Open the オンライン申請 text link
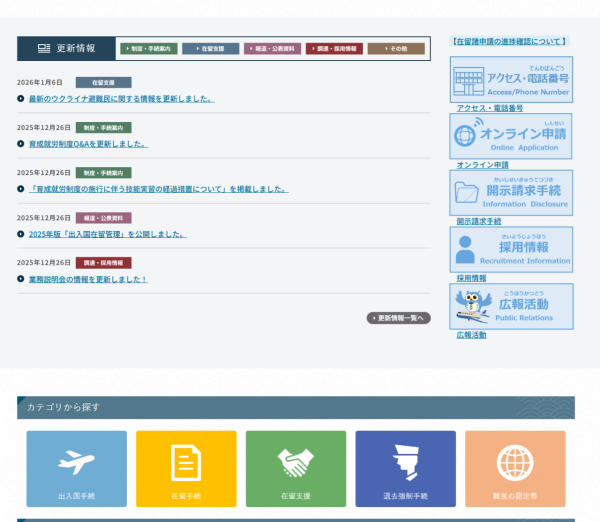 [x=483, y=165]
